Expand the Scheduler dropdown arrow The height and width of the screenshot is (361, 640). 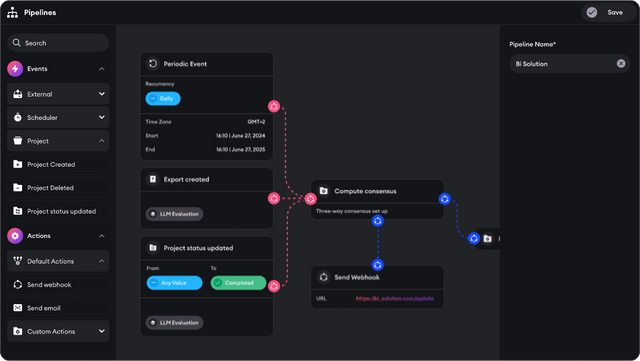coord(102,117)
